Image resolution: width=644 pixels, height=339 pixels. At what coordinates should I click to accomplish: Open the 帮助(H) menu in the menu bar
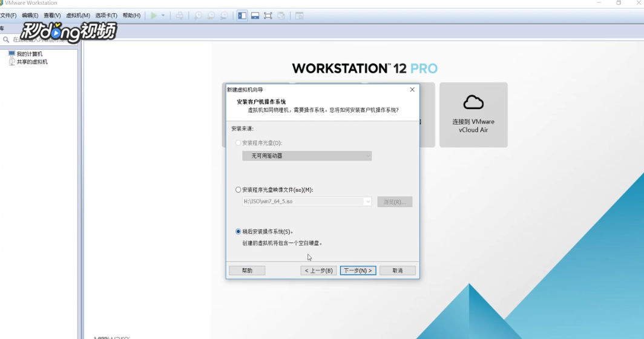[131, 16]
